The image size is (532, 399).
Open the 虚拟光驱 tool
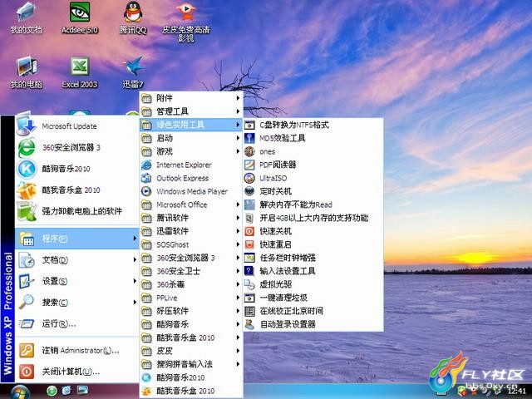[313, 284]
